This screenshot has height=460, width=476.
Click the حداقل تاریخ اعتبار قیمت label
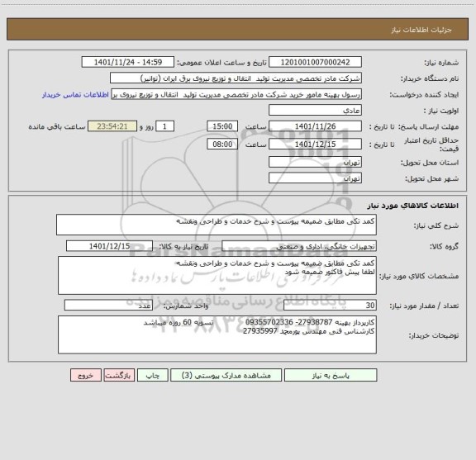[431, 145]
